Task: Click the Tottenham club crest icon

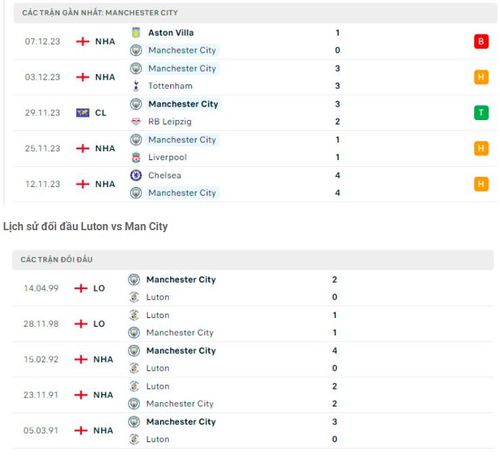Action: coord(136,86)
